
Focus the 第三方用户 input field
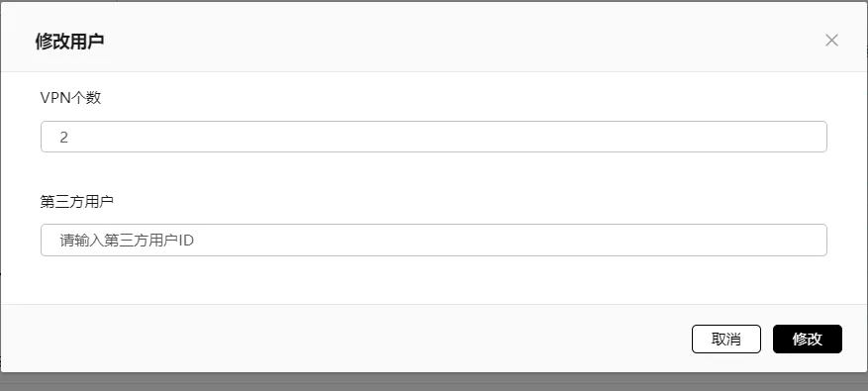pyautogui.click(x=434, y=240)
